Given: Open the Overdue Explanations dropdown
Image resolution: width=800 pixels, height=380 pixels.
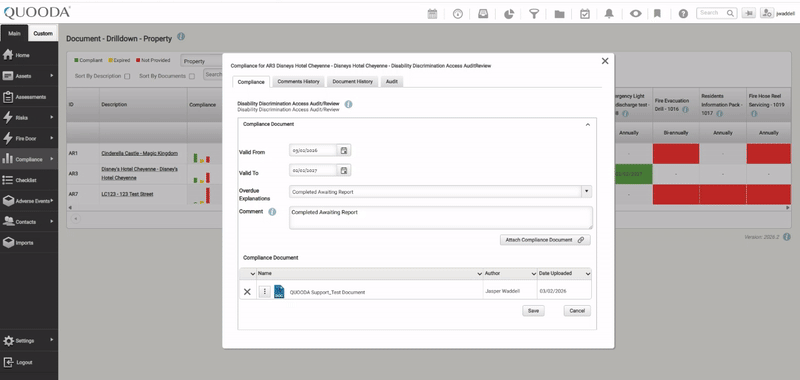Looking at the screenshot, I should [586, 192].
